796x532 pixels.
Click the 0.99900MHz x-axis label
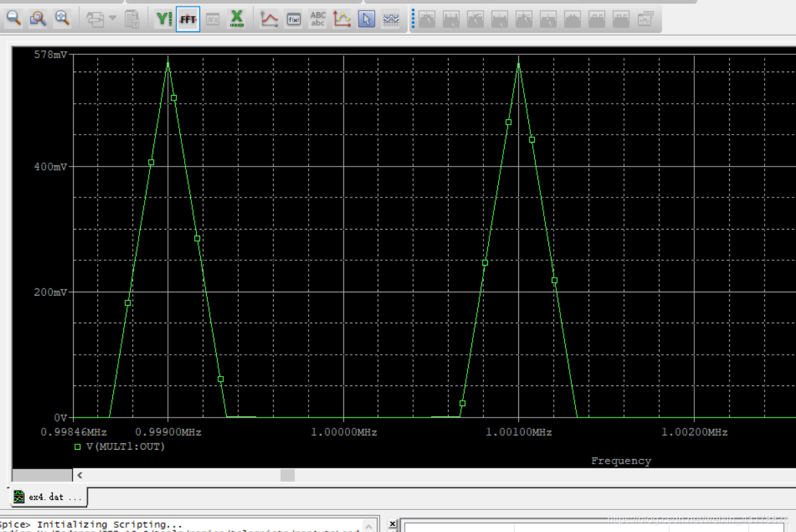[x=168, y=432]
